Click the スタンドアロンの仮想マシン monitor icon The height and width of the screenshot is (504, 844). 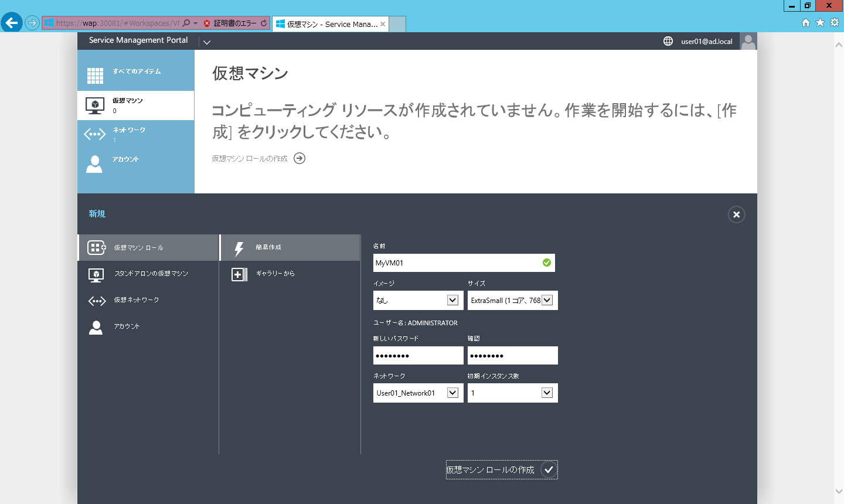click(96, 275)
